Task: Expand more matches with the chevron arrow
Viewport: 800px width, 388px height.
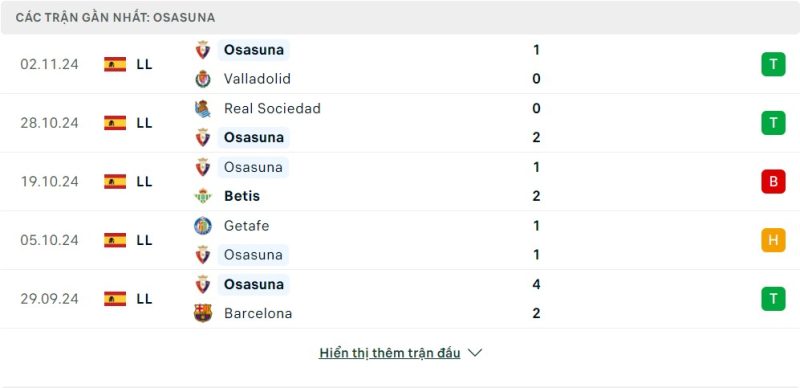Action: pos(475,353)
